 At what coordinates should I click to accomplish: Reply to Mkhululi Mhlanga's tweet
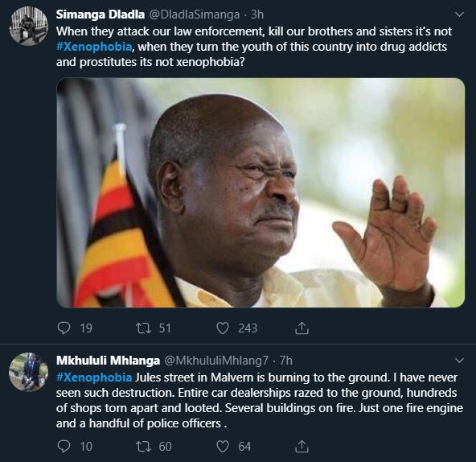[64, 446]
